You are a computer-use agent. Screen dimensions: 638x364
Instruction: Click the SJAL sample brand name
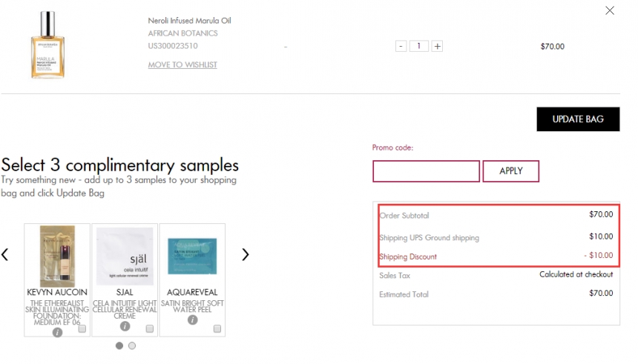point(125,292)
